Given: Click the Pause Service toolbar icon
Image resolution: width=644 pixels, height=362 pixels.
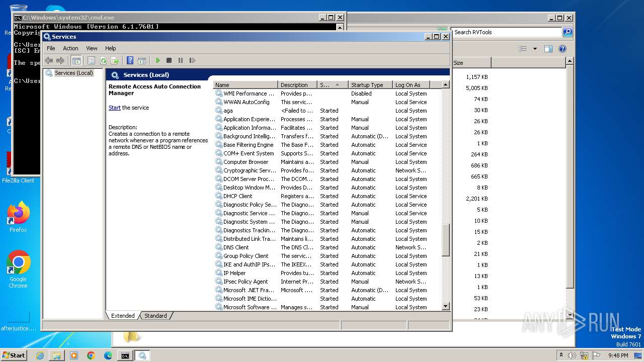Looking at the screenshot, I should 181,60.
